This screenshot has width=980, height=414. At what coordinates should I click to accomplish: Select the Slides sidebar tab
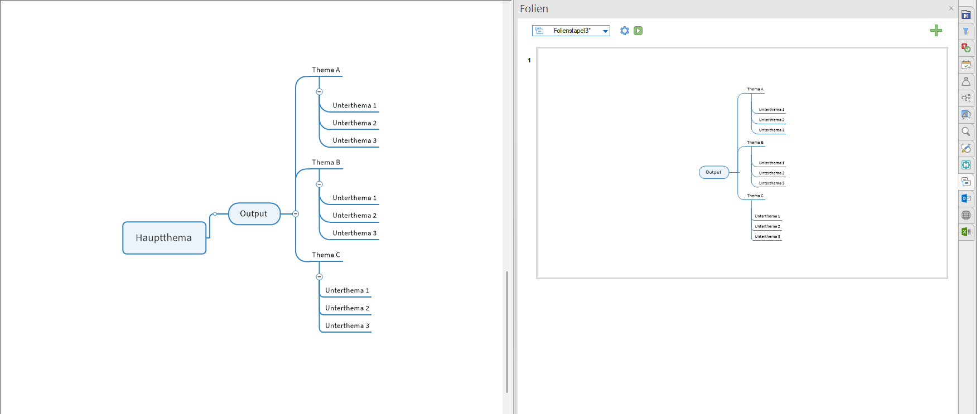point(966,182)
